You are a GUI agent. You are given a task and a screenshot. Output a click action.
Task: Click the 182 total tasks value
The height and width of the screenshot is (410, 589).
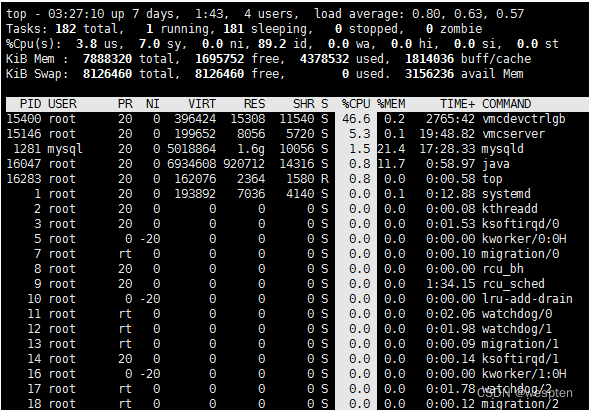tap(65, 29)
